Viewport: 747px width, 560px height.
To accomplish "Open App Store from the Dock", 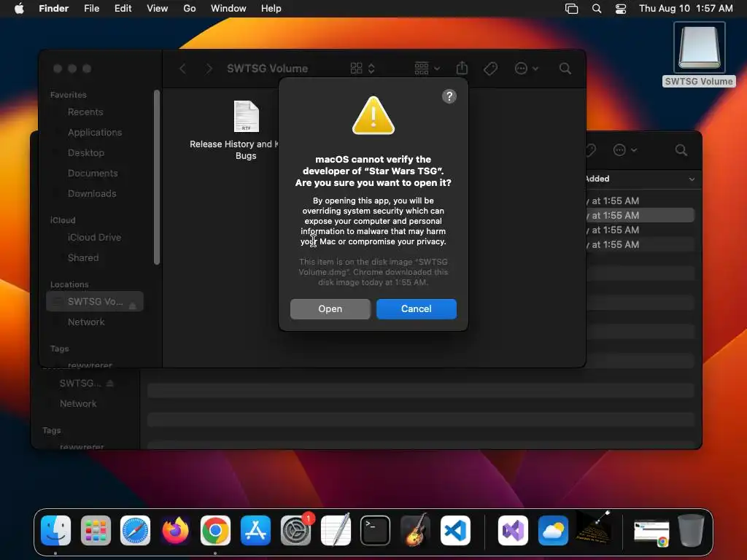I will coord(255,531).
